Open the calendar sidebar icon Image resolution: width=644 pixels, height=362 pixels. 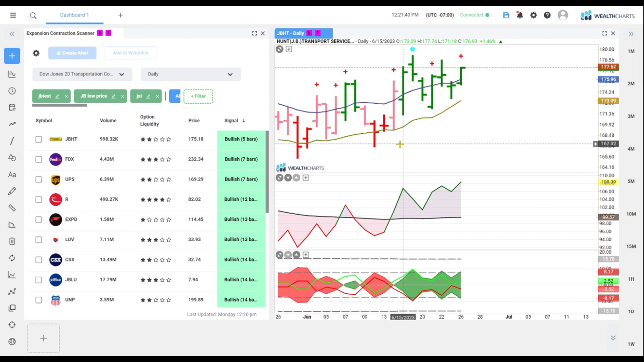[12, 107]
